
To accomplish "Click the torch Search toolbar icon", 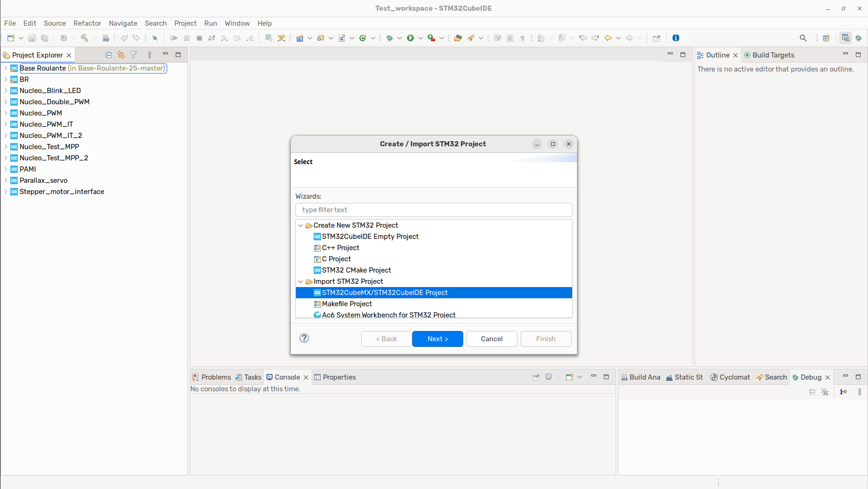I will [x=471, y=38].
